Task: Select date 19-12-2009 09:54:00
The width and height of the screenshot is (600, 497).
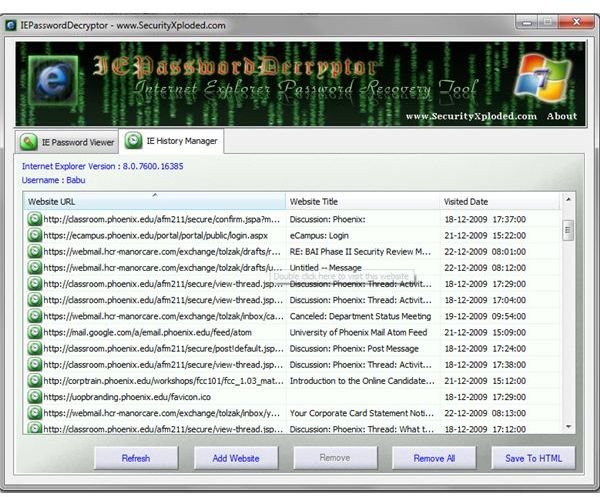Action: (x=485, y=316)
